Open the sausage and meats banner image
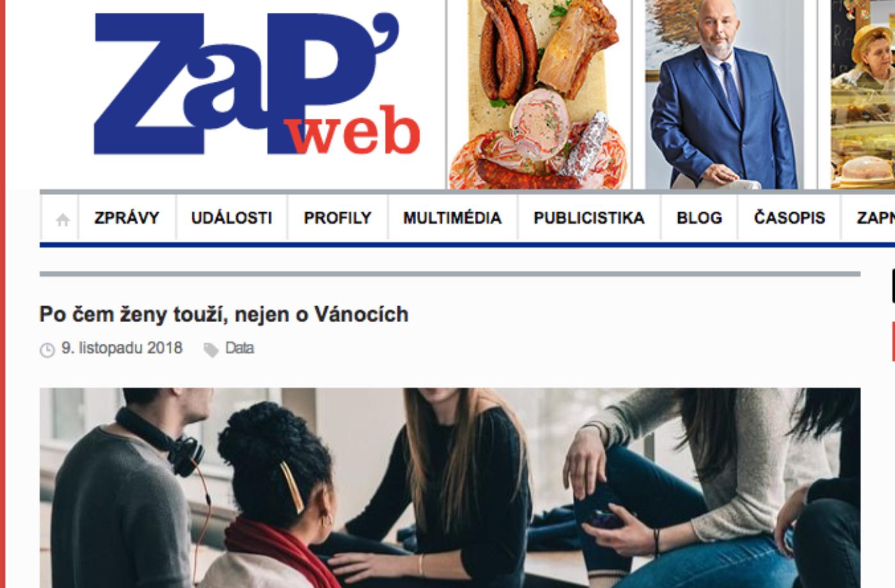 539,95
